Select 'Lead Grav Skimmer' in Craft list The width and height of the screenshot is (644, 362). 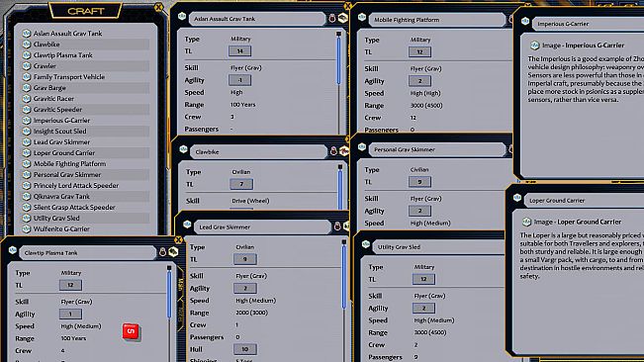point(61,142)
